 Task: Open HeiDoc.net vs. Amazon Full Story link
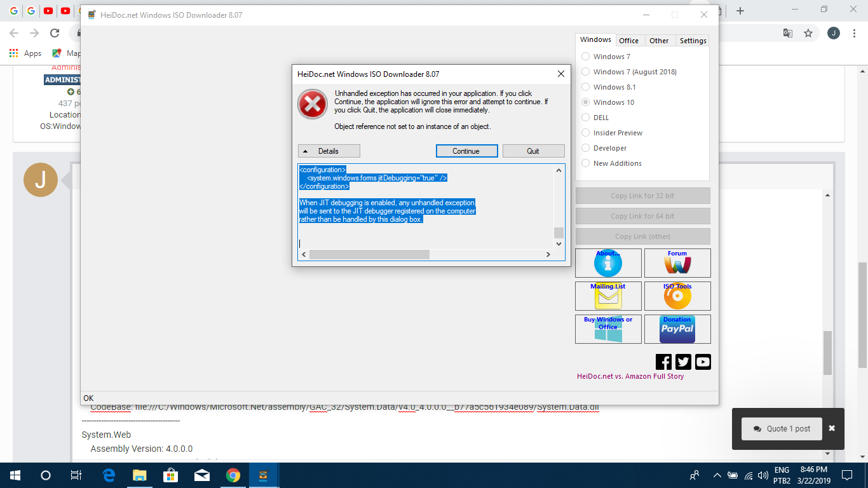(630, 376)
